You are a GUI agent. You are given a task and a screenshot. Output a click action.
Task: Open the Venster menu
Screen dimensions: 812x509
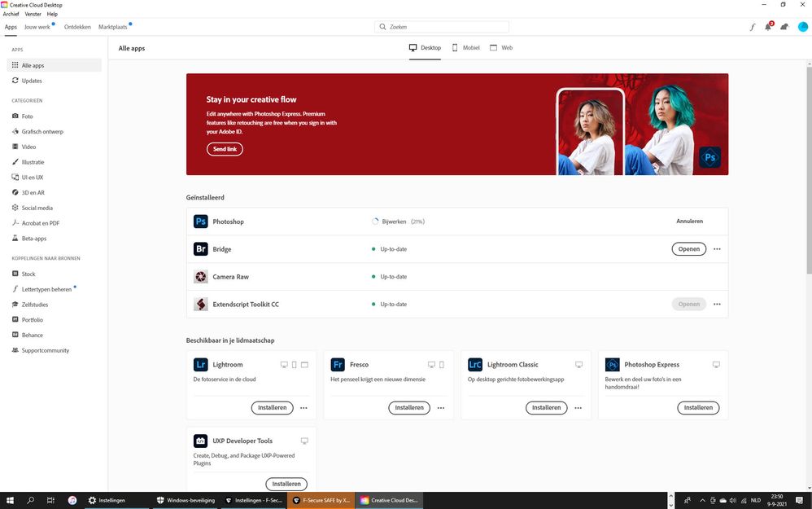[x=33, y=14]
